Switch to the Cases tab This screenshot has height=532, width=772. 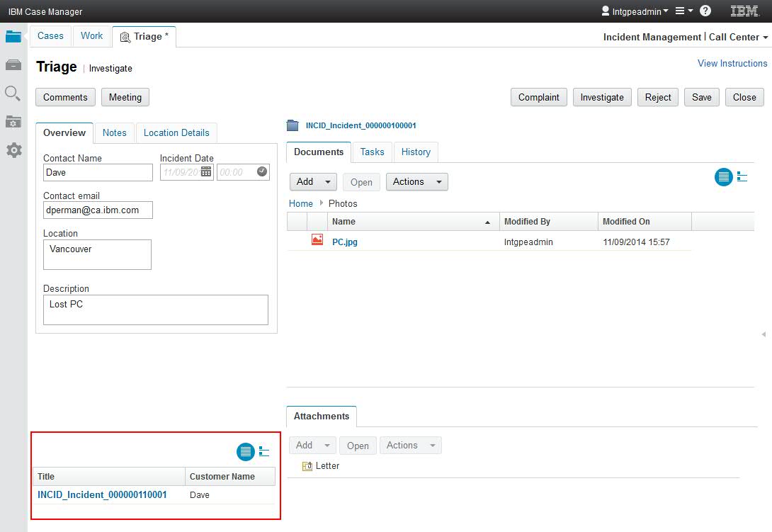(50, 36)
